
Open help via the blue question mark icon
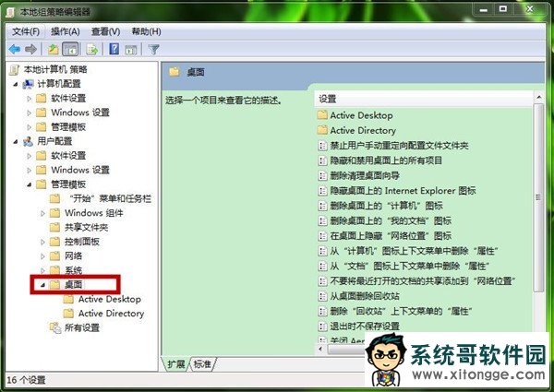tap(114, 49)
